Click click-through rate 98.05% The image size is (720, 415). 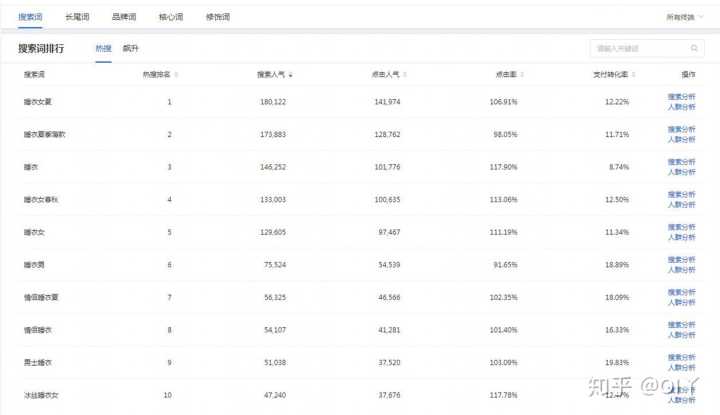pyautogui.click(x=505, y=135)
